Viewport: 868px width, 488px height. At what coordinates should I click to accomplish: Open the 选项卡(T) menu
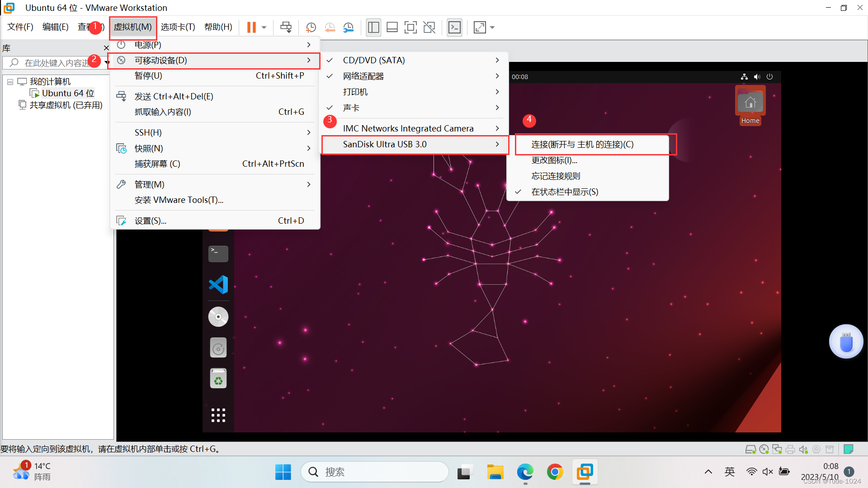[x=178, y=27]
